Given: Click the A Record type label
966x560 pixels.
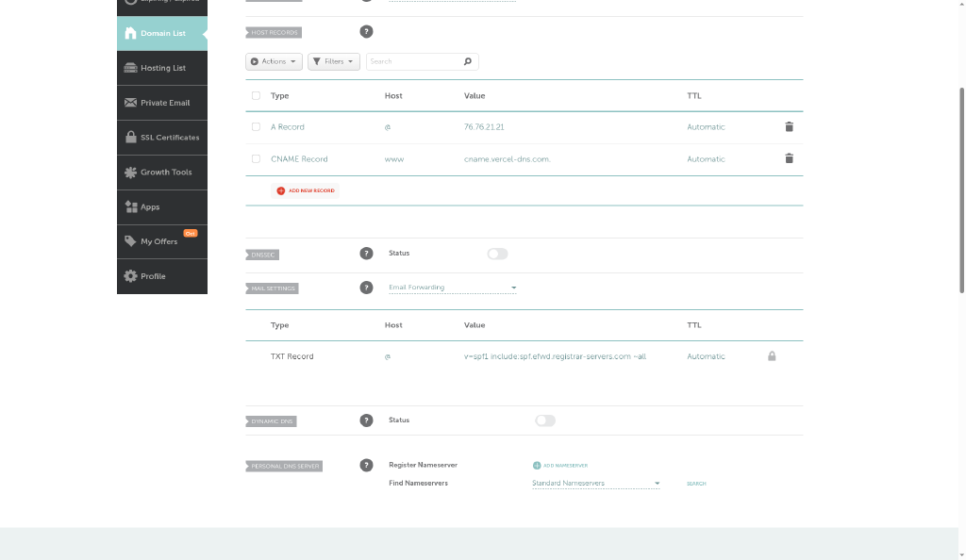Looking at the screenshot, I should pos(287,126).
